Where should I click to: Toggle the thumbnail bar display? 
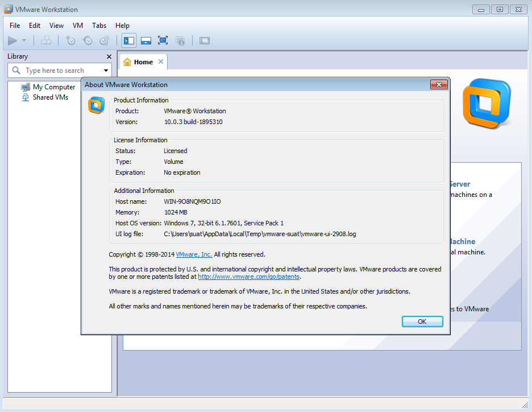tap(146, 40)
